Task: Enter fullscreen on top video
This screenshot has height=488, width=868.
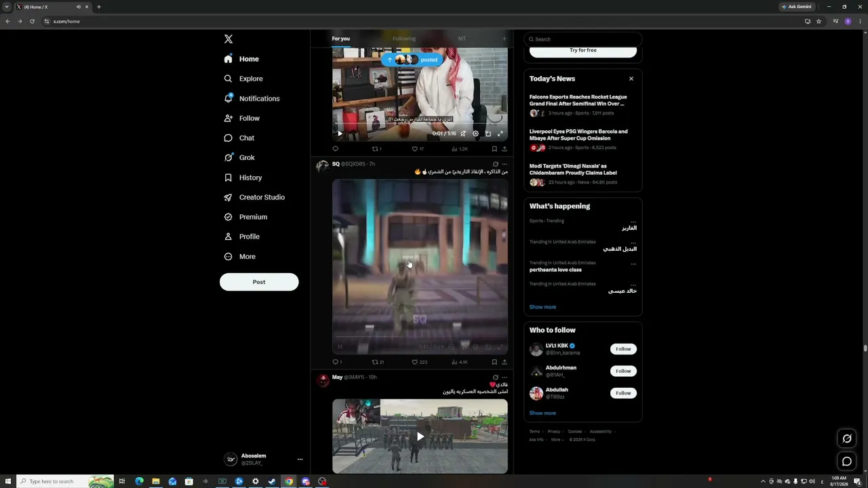Action: click(500, 134)
